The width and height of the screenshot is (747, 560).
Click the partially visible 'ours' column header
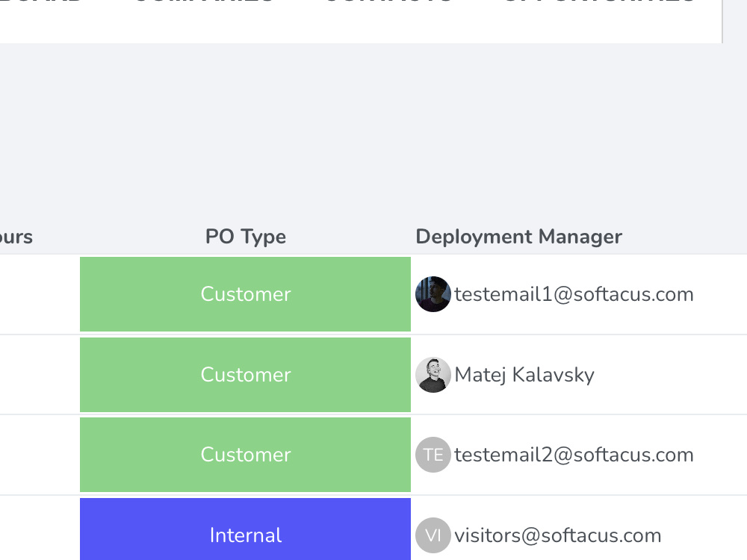(16, 237)
